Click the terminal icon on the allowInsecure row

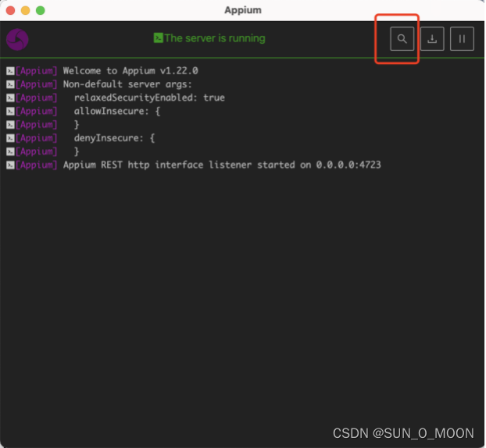pyautogui.click(x=10, y=111)
